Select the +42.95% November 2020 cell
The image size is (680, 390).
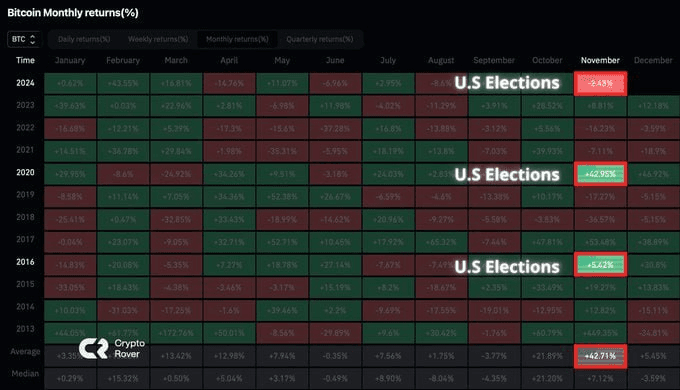[600, 174]
